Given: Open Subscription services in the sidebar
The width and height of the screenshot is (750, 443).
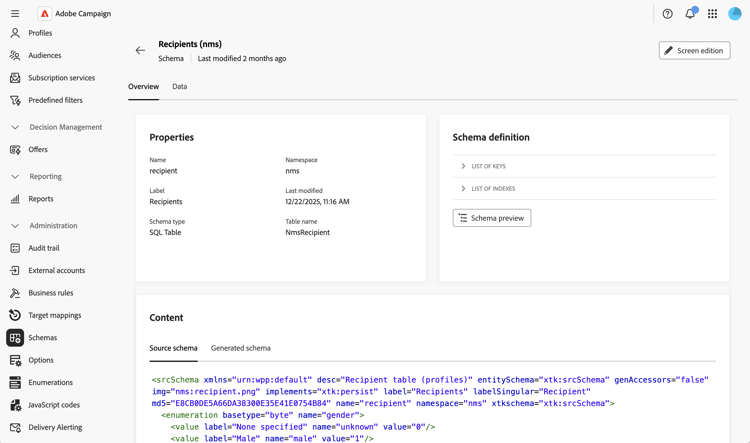Looking at the screenshot, I should (61, 78).
